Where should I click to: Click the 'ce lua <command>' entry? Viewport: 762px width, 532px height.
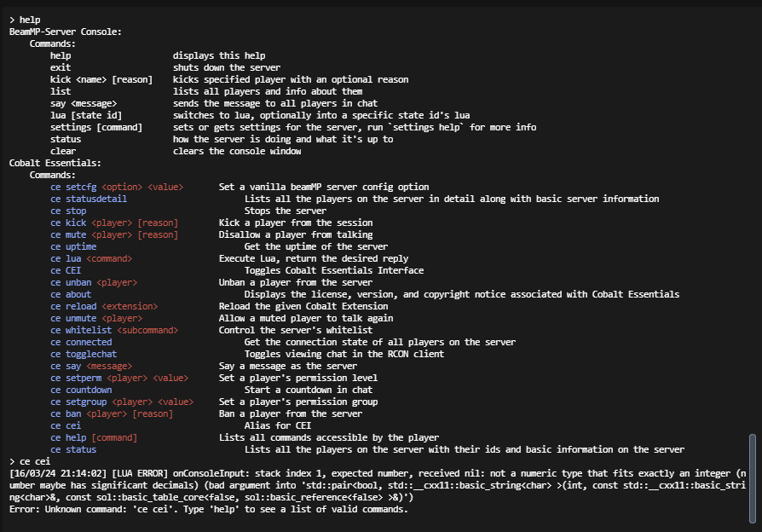tap(91, 258)
